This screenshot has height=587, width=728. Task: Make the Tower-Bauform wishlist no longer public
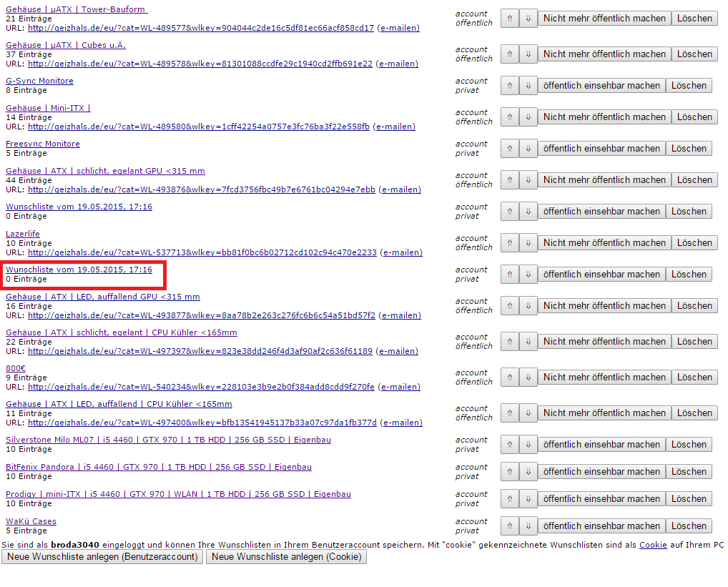[604, 19]
